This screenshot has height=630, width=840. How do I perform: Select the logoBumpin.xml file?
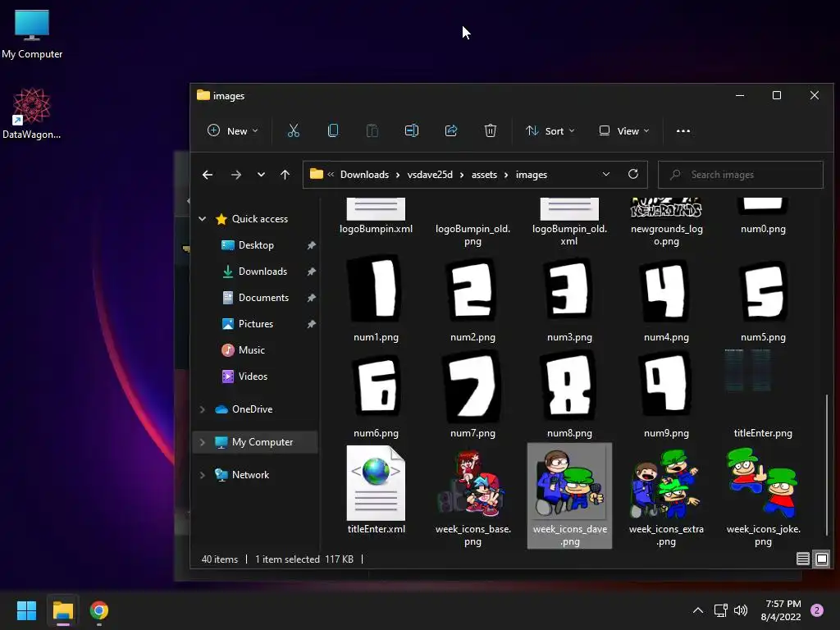376,217
